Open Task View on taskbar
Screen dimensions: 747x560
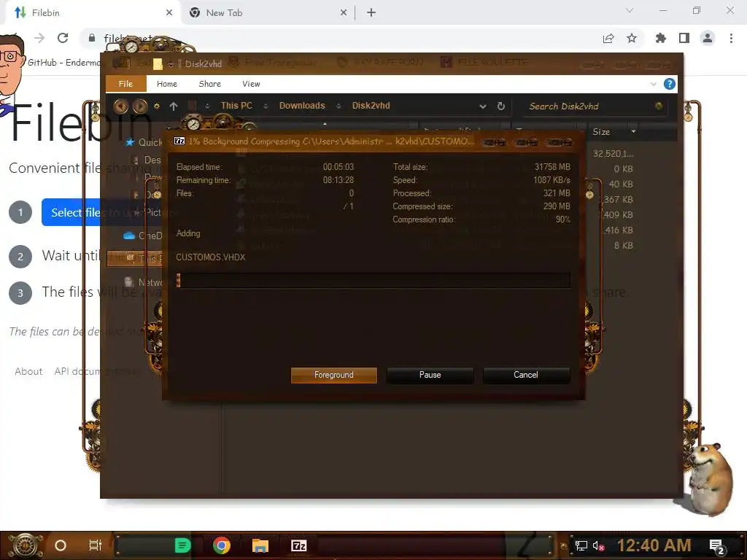[96, 545]
